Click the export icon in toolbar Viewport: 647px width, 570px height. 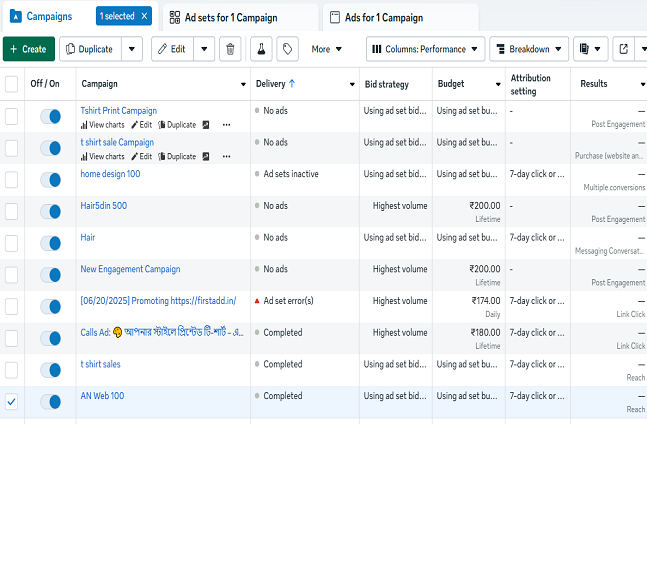pos(624,49)
